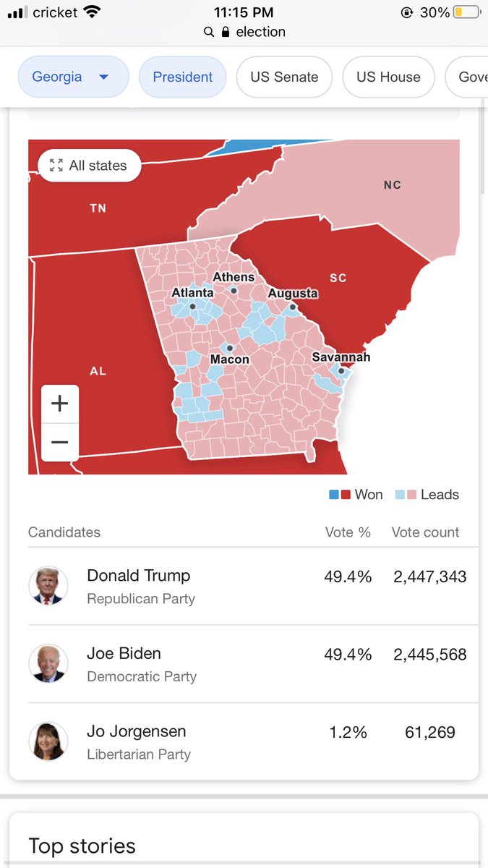Tap the light blue Leads legend swatch
Viewport: 488px width, 868px height.
coord(400,495)
